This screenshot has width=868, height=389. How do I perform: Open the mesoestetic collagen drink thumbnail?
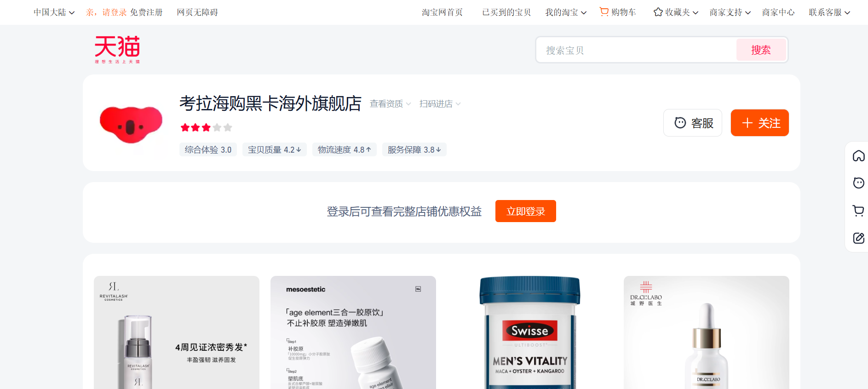pyautogui.click(x=353, y=332)
